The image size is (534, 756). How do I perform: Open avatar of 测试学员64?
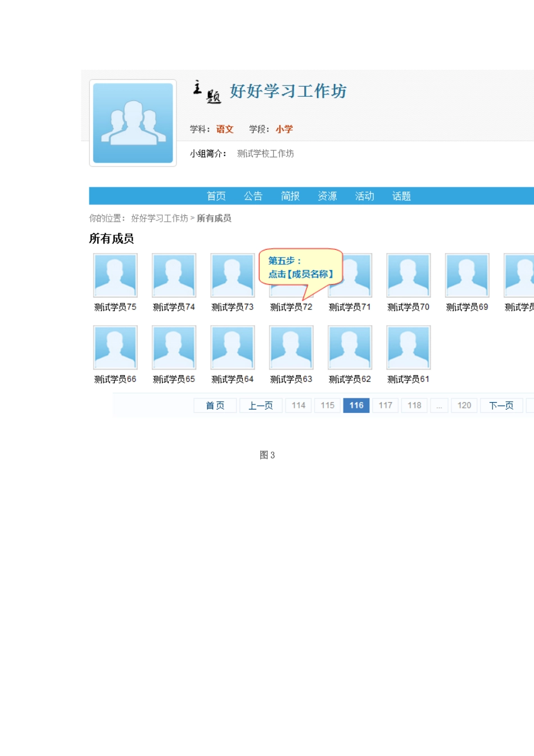pyautogui.click(x=233, y=347)
